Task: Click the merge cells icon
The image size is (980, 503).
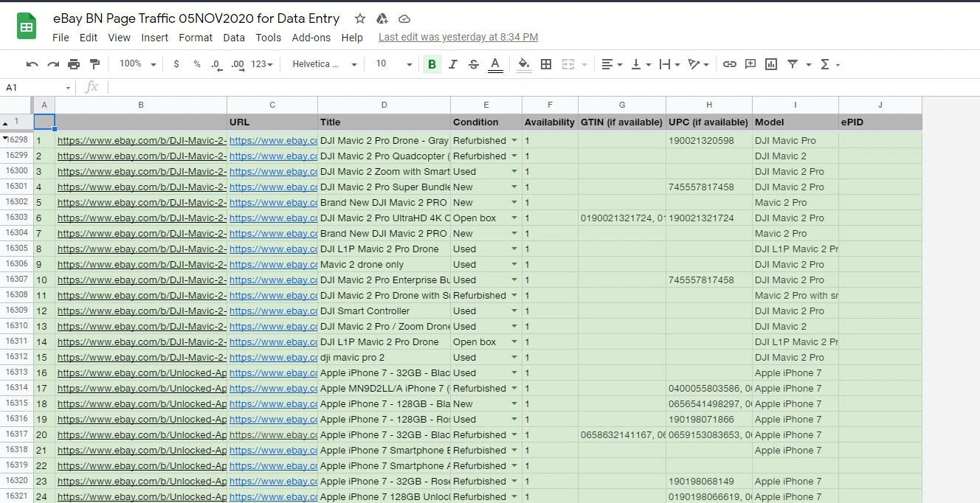Action: 567,64
